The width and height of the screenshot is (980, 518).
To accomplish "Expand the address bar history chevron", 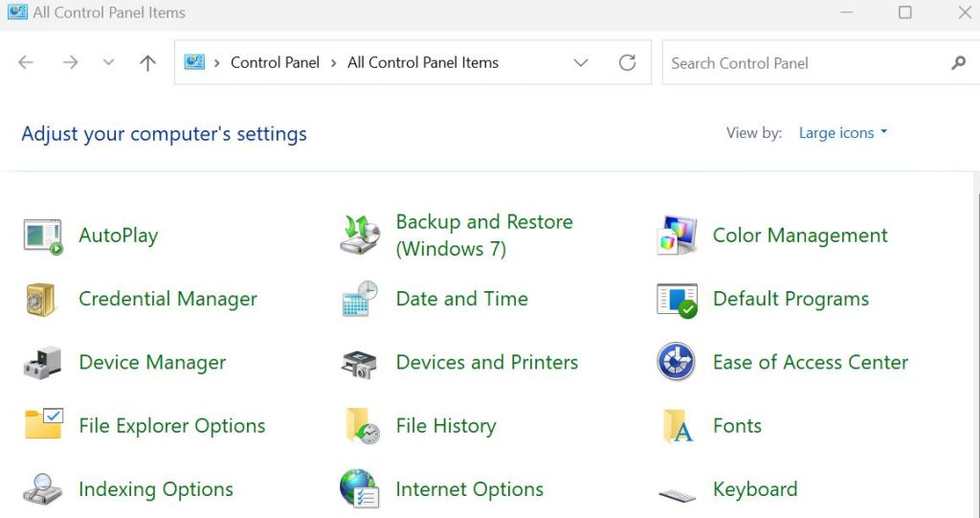I will tap(581, 63).
